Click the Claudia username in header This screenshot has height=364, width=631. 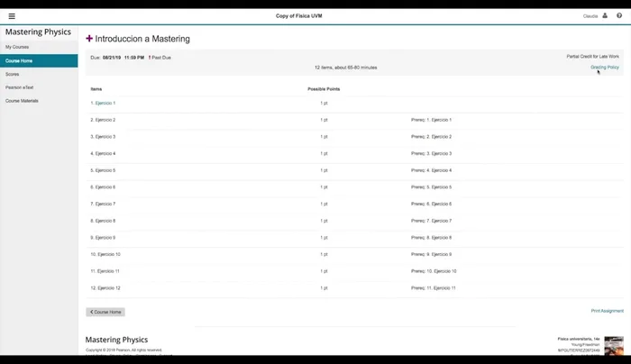click(590, 16)
